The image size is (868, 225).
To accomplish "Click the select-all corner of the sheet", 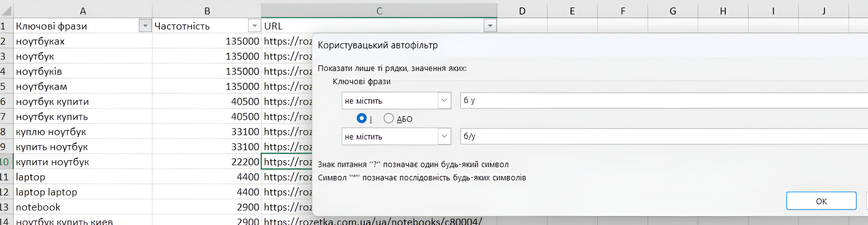I will click(x=6, y=11).
